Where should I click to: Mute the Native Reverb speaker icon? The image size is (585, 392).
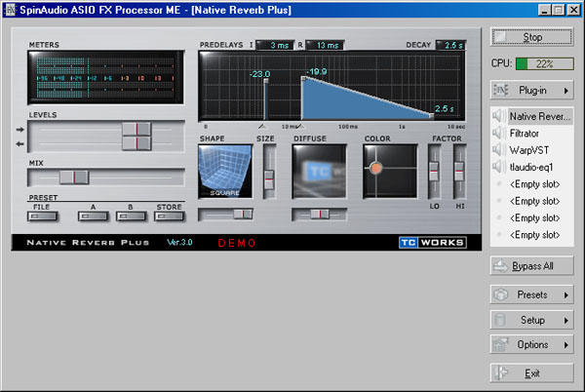coord(499,116)
